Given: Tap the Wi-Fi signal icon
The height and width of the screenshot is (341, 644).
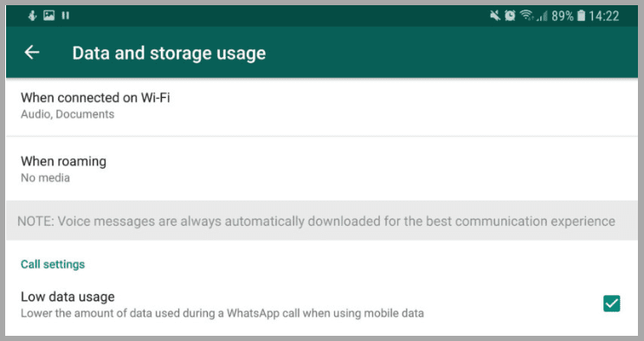Looking at the screenshot, I should pos(526,16).
